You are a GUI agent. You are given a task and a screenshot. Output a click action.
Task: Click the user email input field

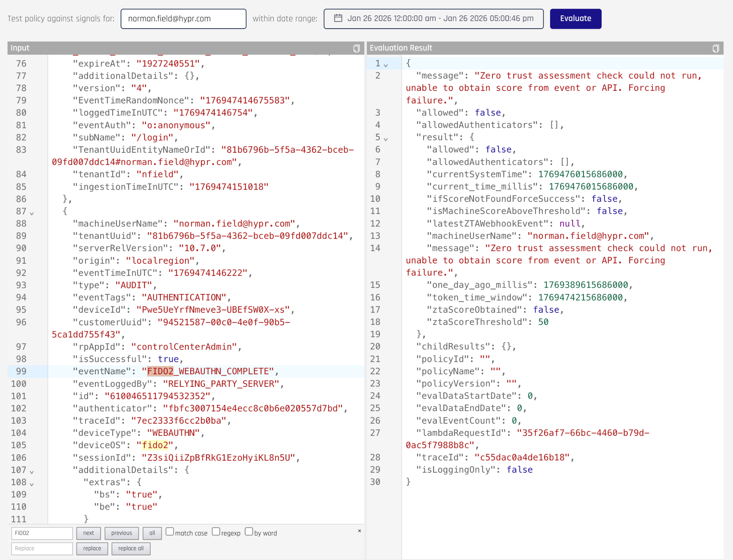tap(183, 19)
